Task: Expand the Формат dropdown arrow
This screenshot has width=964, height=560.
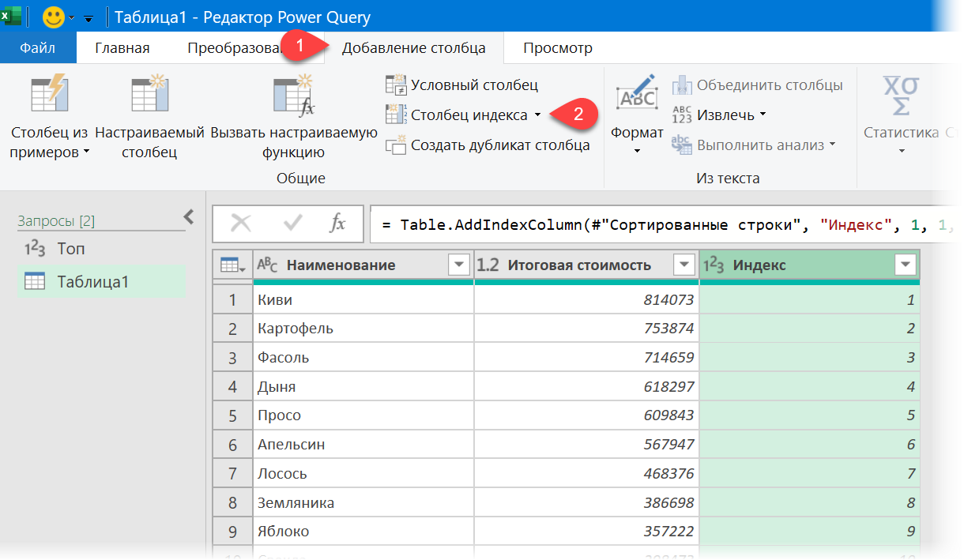Action: point(637,150)
